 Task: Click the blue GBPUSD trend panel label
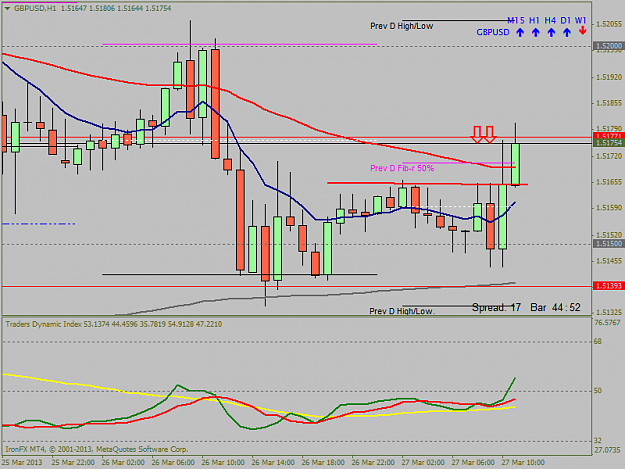coord(493,32)
